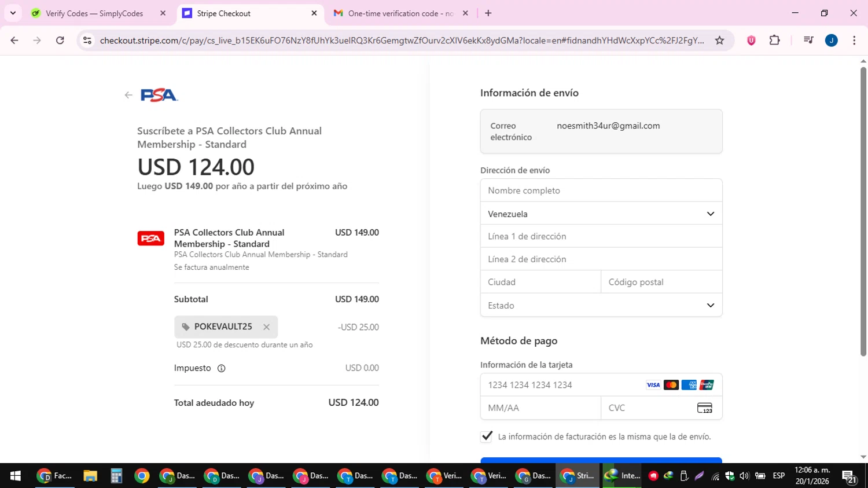This screenshot has height=488, width=868.
Task: Open the Extensions puzzle icon
Action: (775, 41)
